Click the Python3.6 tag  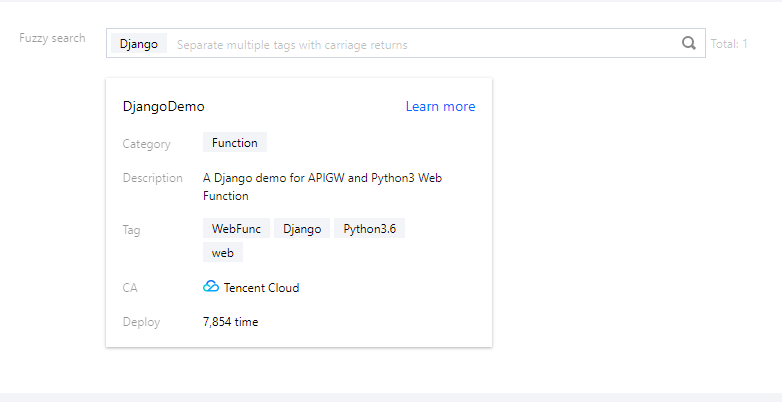[370, 228]
